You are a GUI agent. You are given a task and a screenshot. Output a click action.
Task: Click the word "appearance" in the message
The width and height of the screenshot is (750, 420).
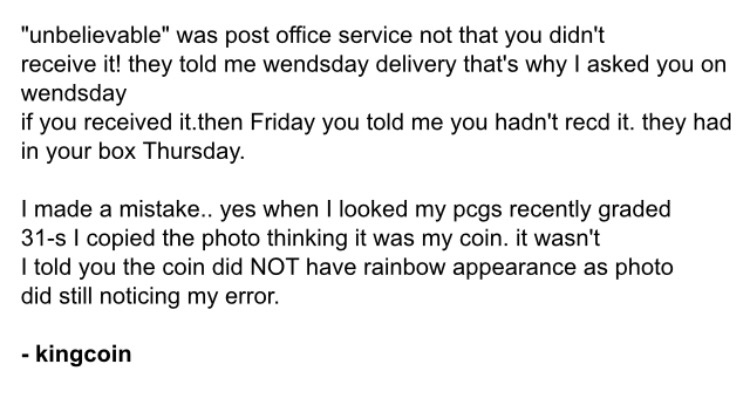[x=514, y=267]
